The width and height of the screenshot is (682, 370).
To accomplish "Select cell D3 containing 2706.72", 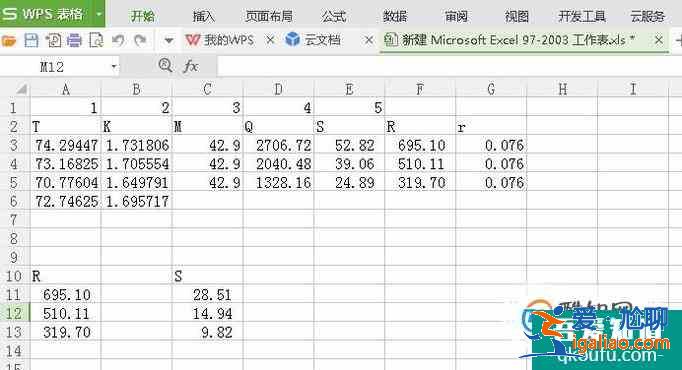I will 278,145.
